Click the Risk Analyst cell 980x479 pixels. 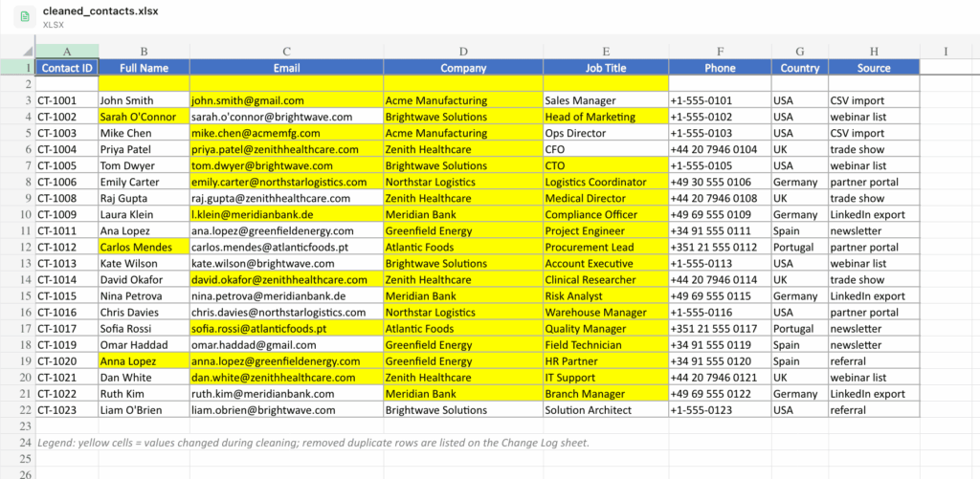(x=606, y=295)
